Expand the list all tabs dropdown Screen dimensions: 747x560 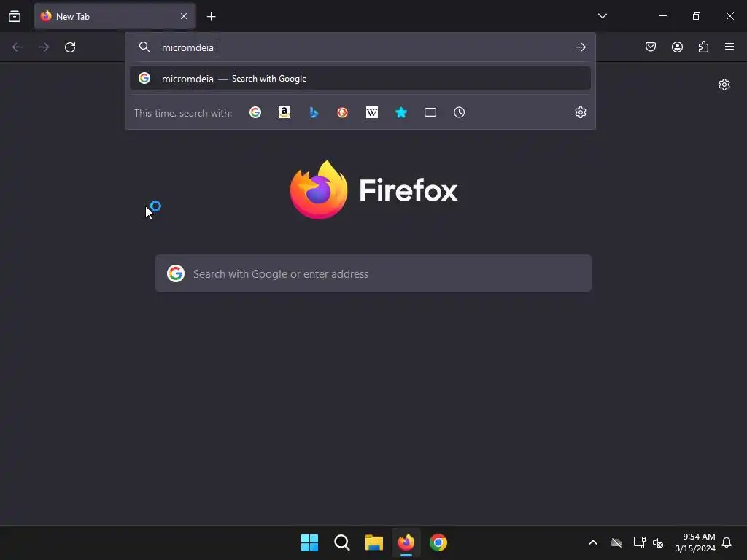point(602,16)
